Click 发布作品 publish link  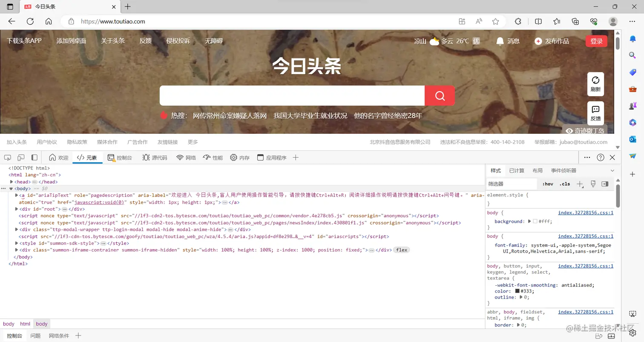pos(552,41)
